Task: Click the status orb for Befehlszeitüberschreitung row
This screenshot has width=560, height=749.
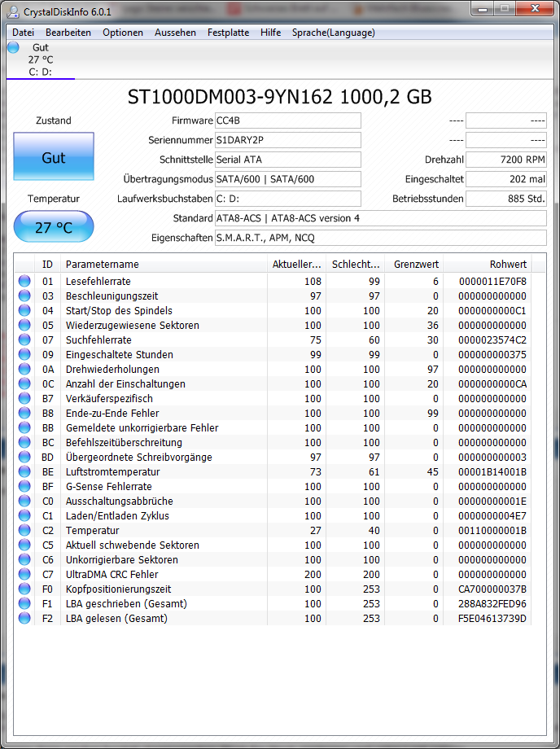Action: click(x=24, y=442)
